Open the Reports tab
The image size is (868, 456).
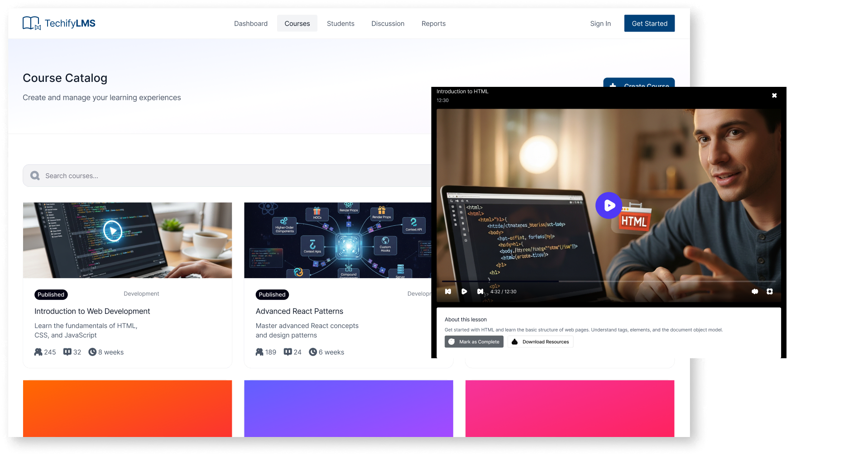[x=433, y=24]
